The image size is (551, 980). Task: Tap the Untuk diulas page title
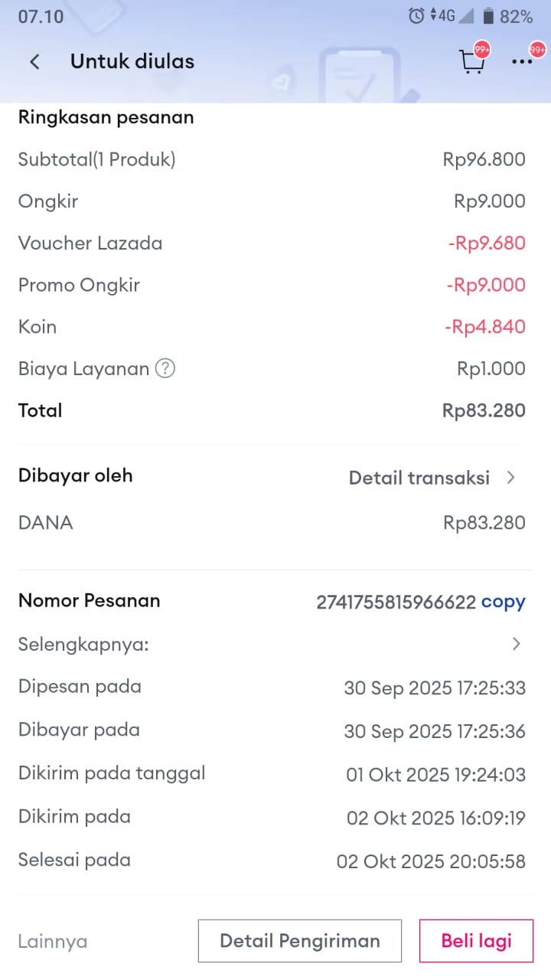(132, 61)
